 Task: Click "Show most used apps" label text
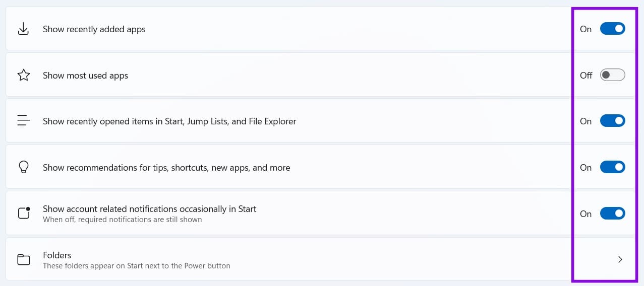86,76
